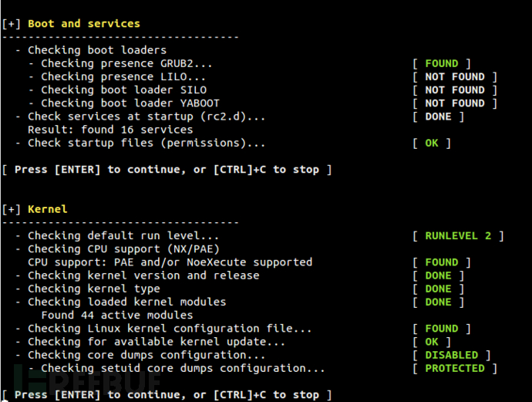Select FOUND status for Linux kernel configuration file

pos(441,328)
